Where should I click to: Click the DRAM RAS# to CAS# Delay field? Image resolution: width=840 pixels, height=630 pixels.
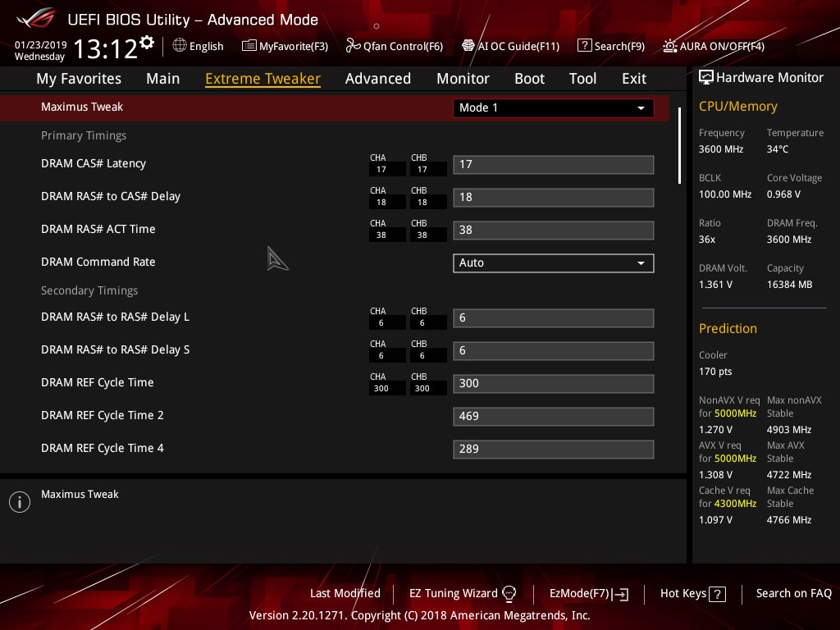click(554, 197)
